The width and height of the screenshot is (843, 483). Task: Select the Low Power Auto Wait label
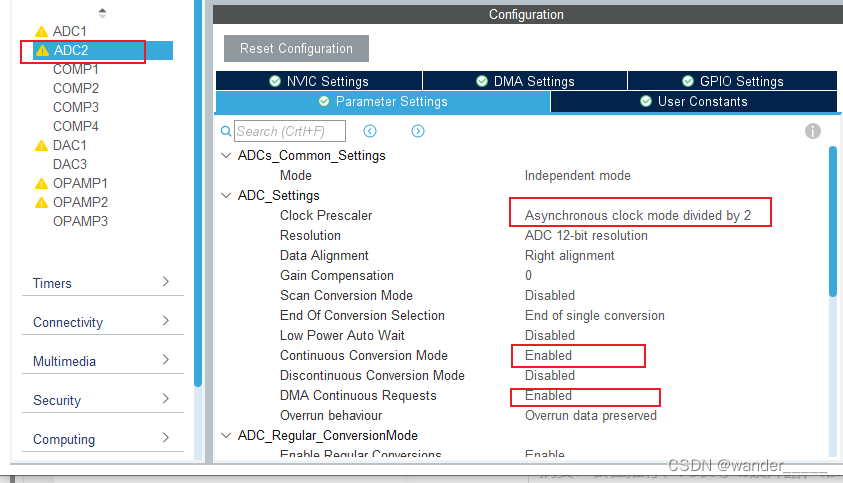click(x=342, y=335)
